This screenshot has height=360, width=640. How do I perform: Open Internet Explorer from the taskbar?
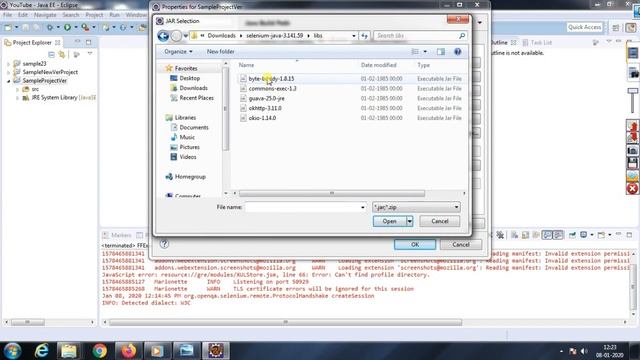(x=42, y=351)
